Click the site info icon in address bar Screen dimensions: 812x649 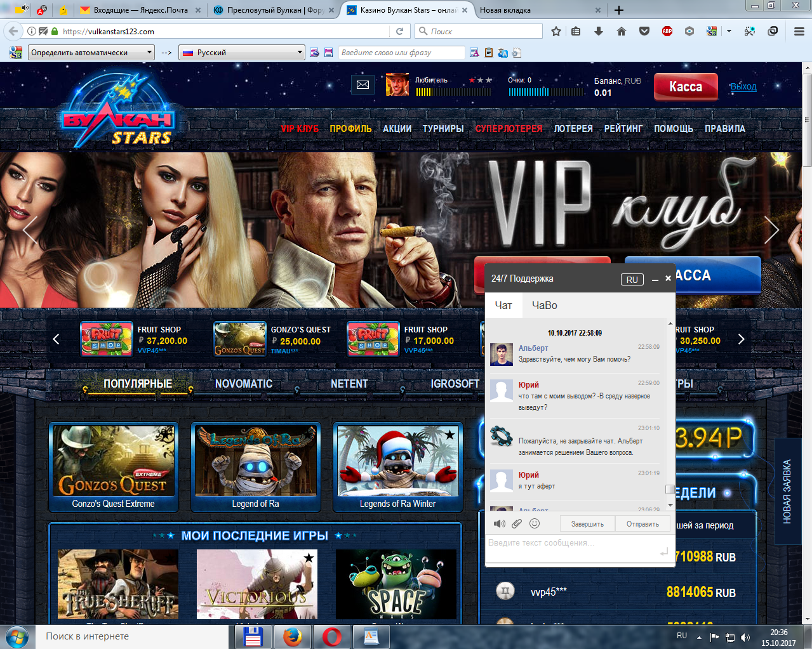32,31
